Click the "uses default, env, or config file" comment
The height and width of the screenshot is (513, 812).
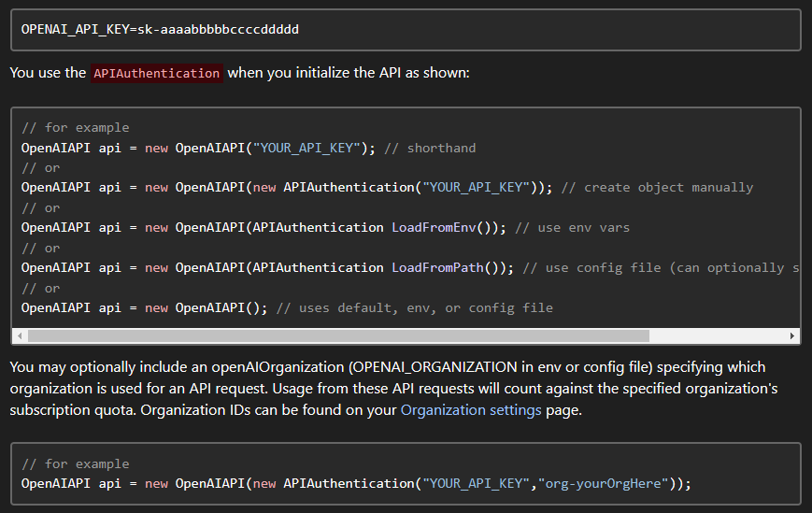tap(417, 307)
